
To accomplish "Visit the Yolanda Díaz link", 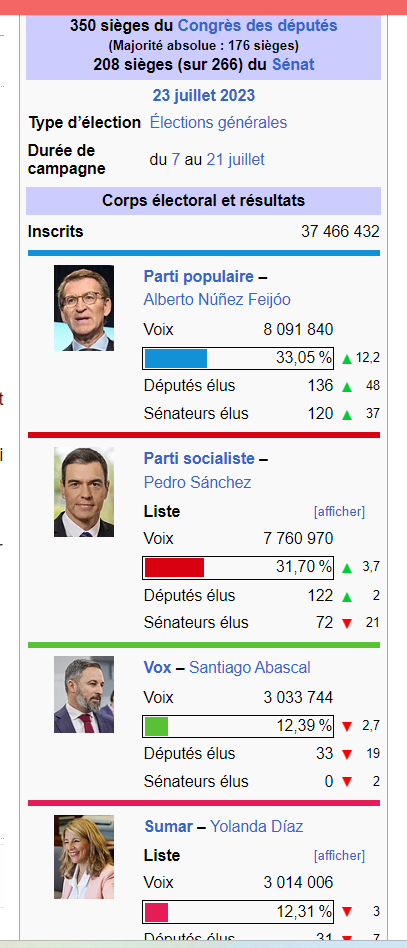I will pyautogui.click(x=256, y=826).
